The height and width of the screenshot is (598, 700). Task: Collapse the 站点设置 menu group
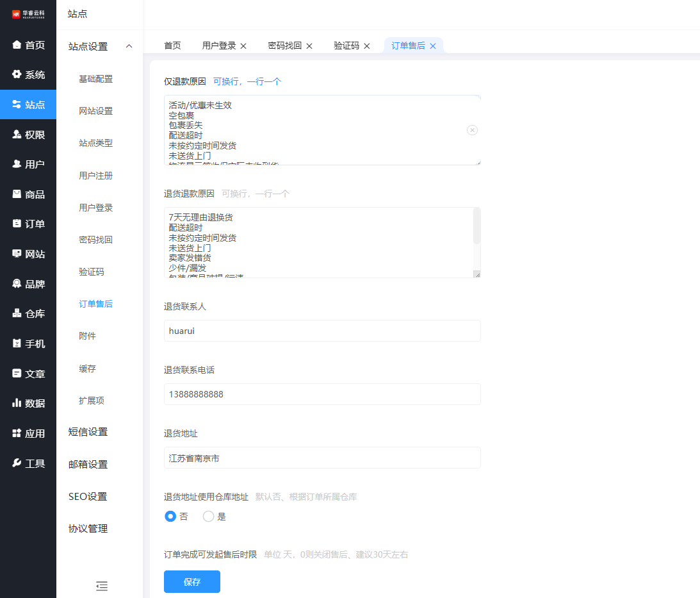tap(129, 46)
